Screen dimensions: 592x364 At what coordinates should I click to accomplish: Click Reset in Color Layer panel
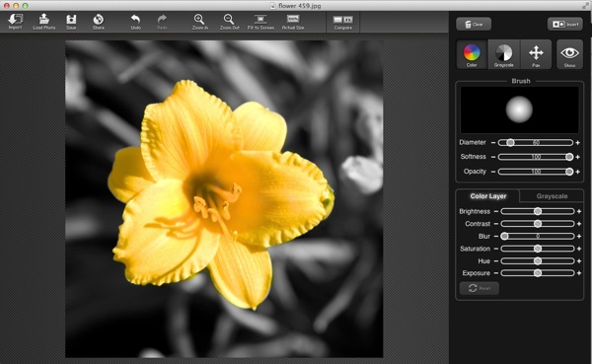click(x=480, y=288)
